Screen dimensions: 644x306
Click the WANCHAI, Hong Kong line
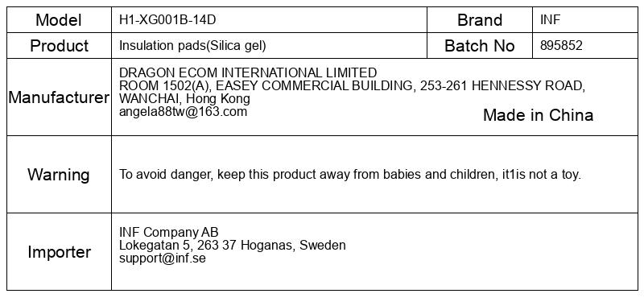[184, 98]
